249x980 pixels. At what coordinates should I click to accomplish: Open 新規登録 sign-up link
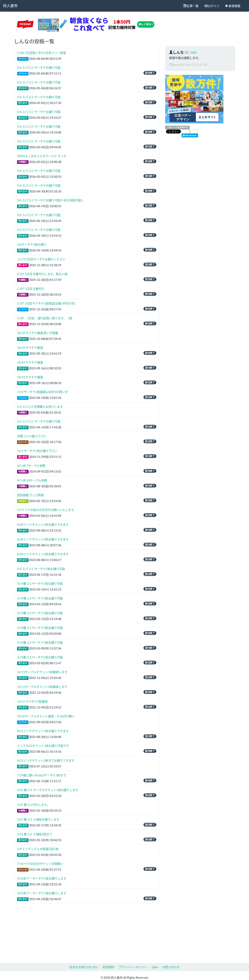[233, 6]
